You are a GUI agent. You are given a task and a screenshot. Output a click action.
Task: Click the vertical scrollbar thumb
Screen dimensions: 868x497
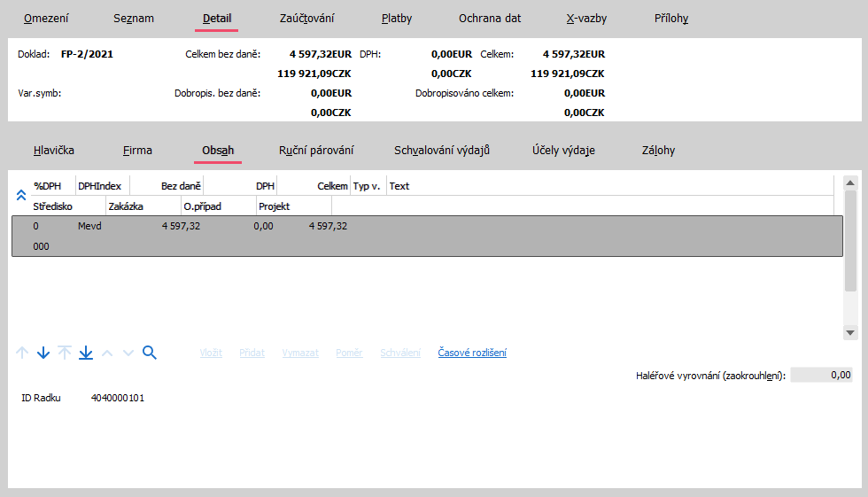850,241
